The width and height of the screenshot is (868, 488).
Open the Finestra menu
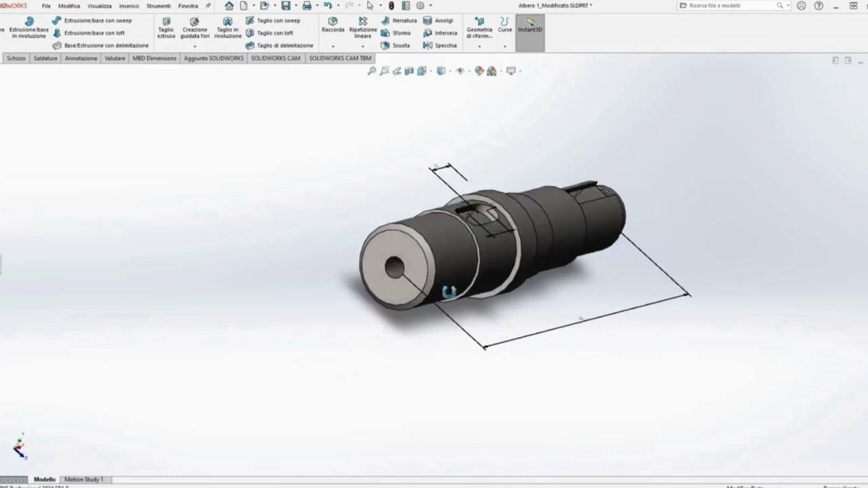point(188,6)
